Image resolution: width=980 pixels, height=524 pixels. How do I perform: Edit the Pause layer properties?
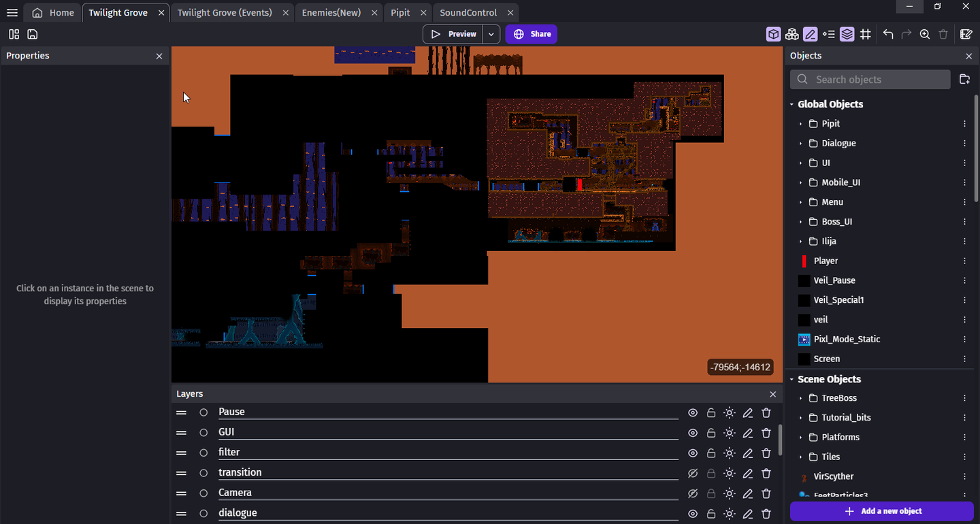pos(748,412)
